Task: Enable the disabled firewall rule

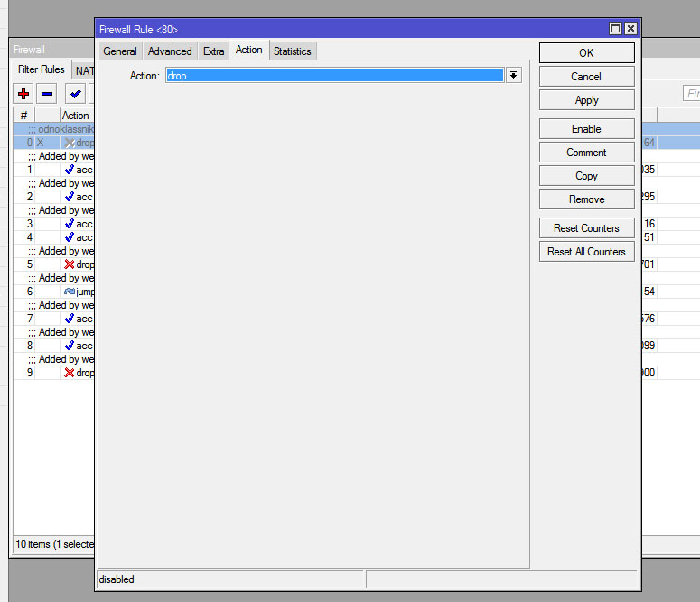Action: point(586,129)
